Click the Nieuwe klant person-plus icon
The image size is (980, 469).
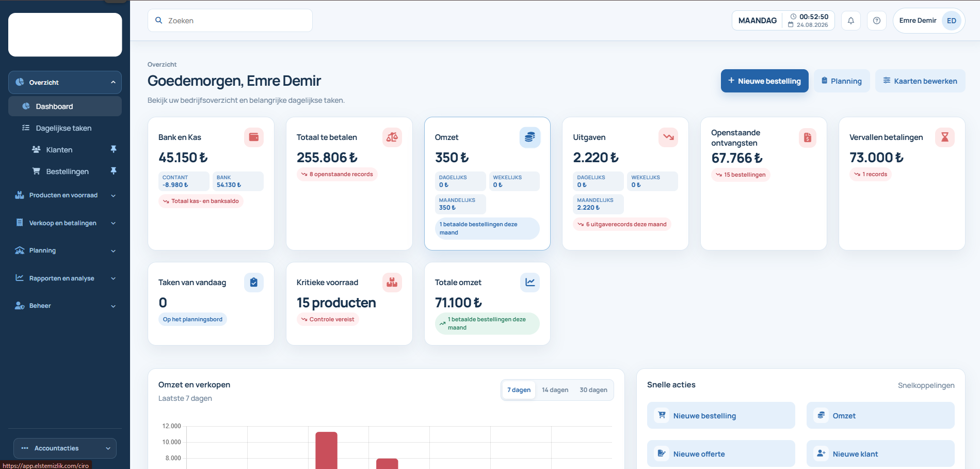(821, 454)
